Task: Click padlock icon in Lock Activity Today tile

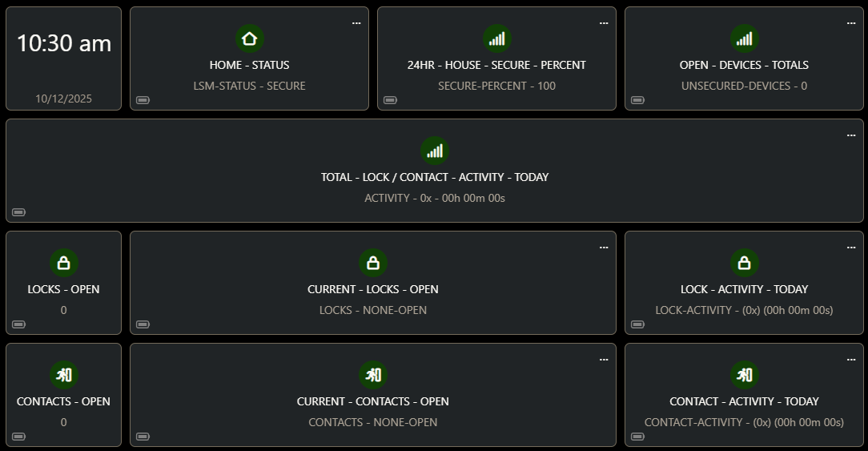Action: [x=745, y=263]
